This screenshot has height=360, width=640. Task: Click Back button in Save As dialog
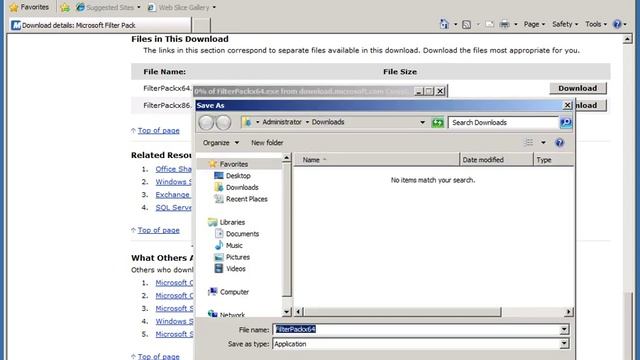[206, 122]
